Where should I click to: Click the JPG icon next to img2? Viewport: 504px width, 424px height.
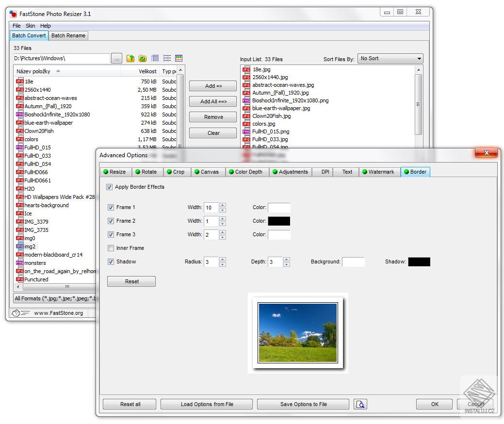click(19, 246)
